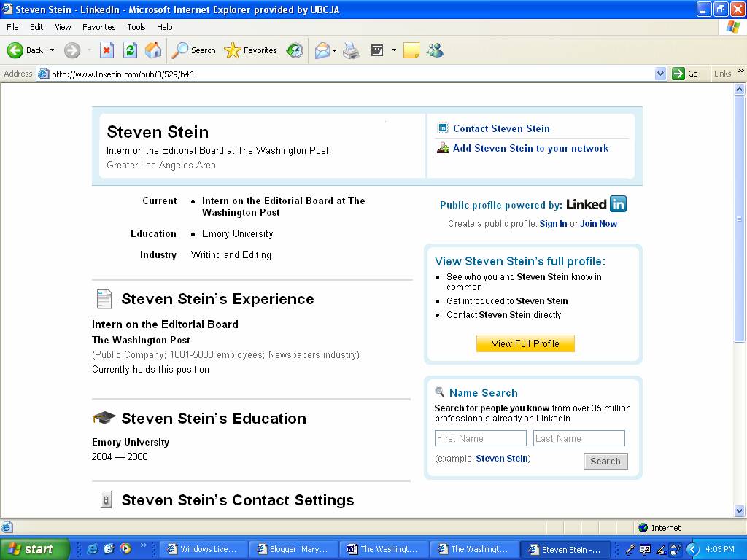Open the History clock icon
The image size is (747, 560).
coord(295,50)
